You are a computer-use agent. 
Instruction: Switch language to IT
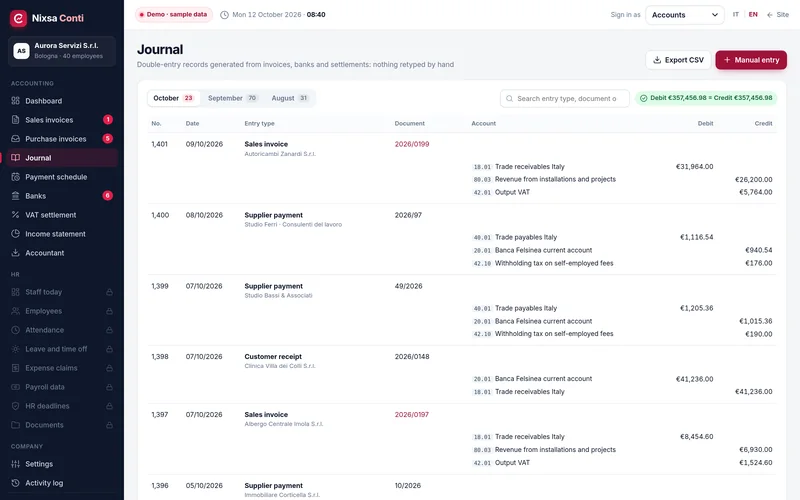click(736, 15)
